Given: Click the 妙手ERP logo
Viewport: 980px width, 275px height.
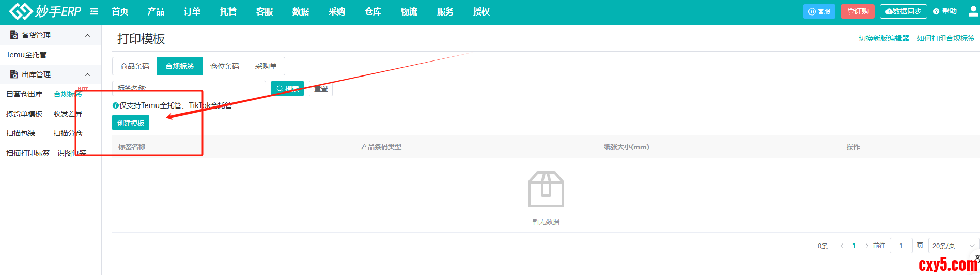Looking at the screenshot, I should 45,11.
